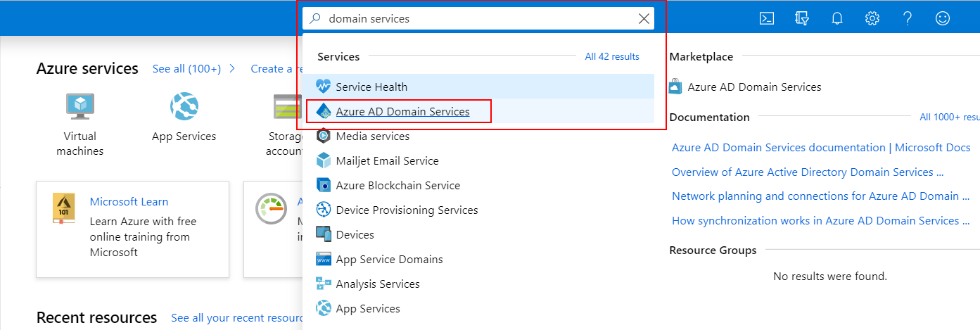The image size is (980, 330).
Task: Click Microsoft Learn 101 badge icon
Action: pos(64,209)
